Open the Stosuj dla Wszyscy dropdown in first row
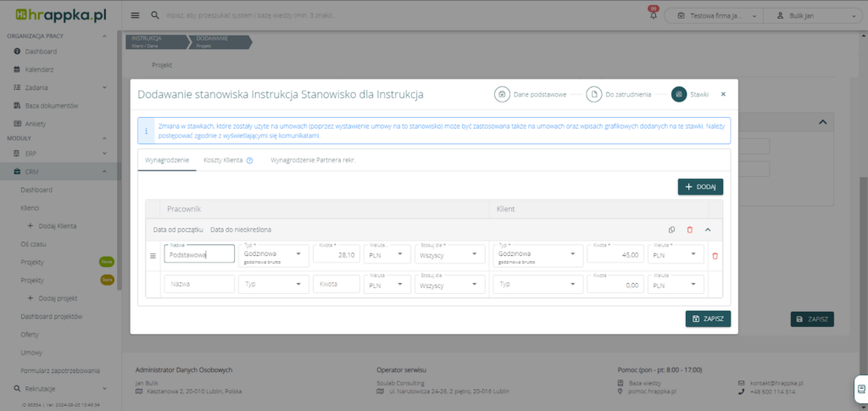The width and height of the screenshot is (868, 411). pyautogui.click(x=450, y=254)
